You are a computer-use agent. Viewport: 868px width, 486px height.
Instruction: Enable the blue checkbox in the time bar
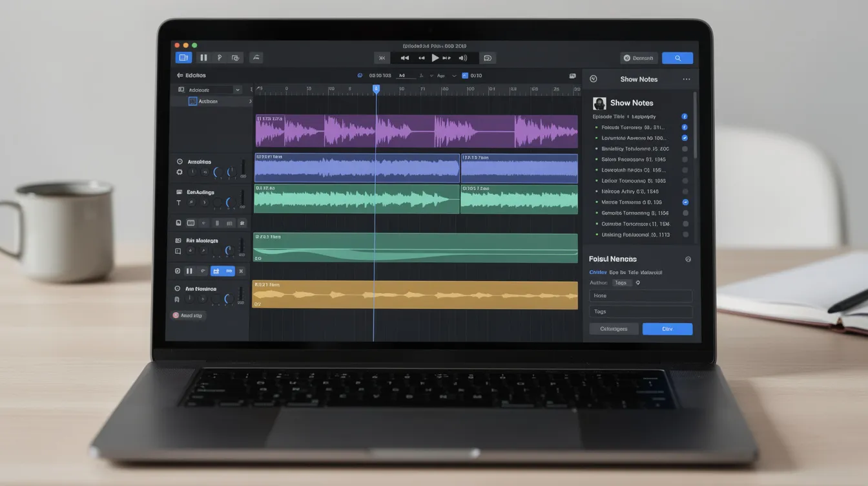[464, 76]
